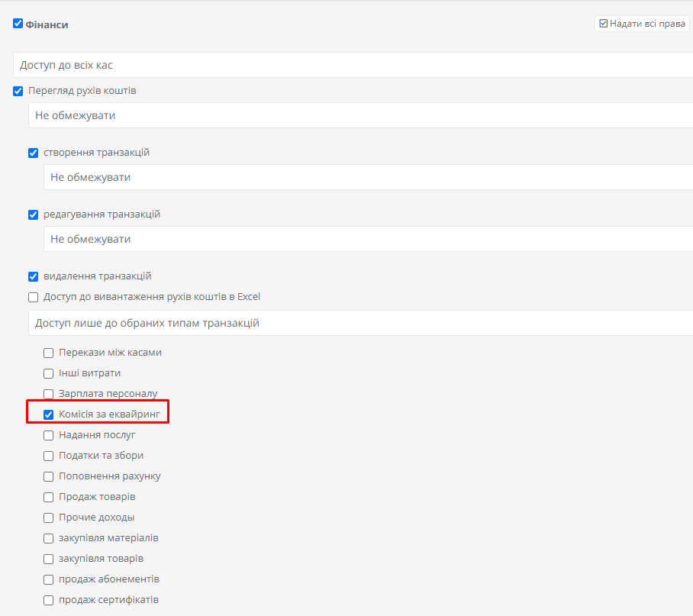Check 'Продаж товарів' checkbox
The width and height of the screenshot is (693, 616).
click(x=49, y=497)
